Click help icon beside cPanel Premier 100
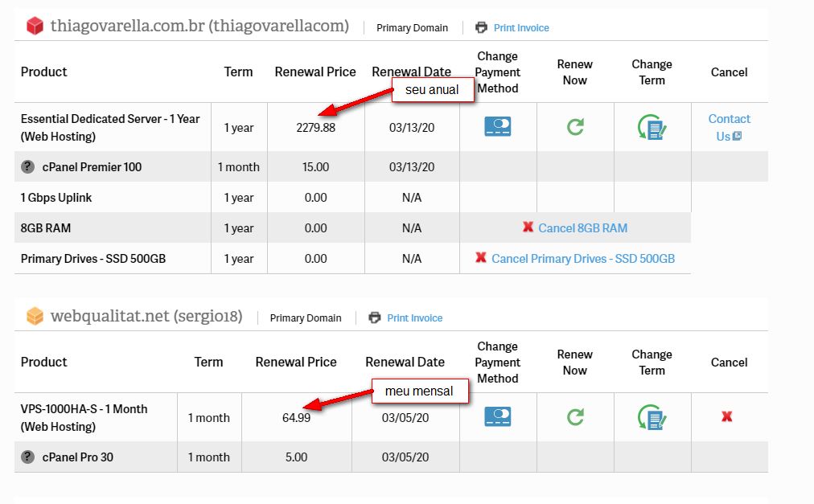 [27, 167]
